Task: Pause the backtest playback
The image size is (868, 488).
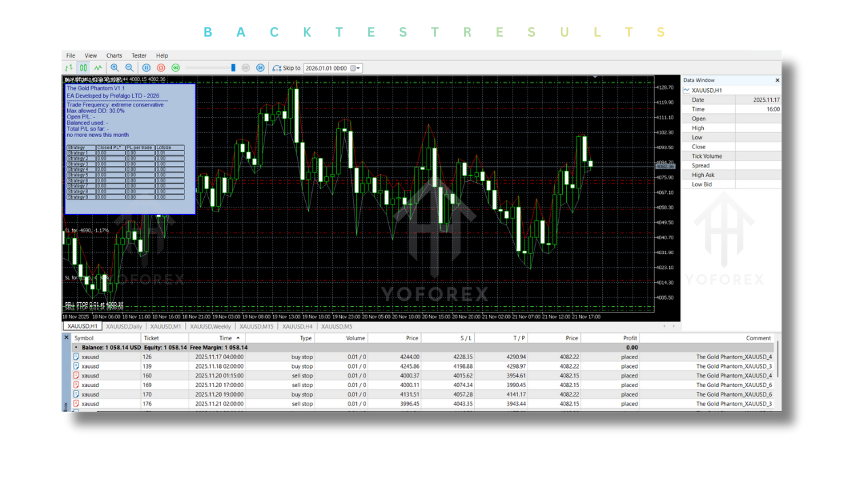Action: (146, 68)
